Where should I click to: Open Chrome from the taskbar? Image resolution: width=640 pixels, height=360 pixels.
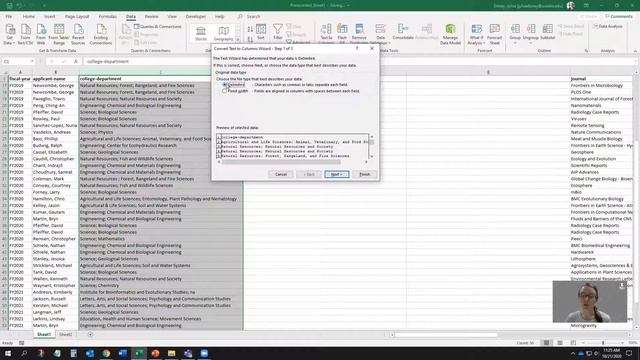pyautogui.click(x=106, y=353)
